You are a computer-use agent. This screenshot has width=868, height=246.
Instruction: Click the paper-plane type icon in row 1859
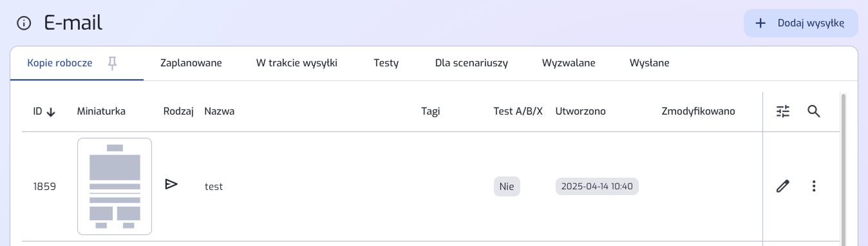171,184
